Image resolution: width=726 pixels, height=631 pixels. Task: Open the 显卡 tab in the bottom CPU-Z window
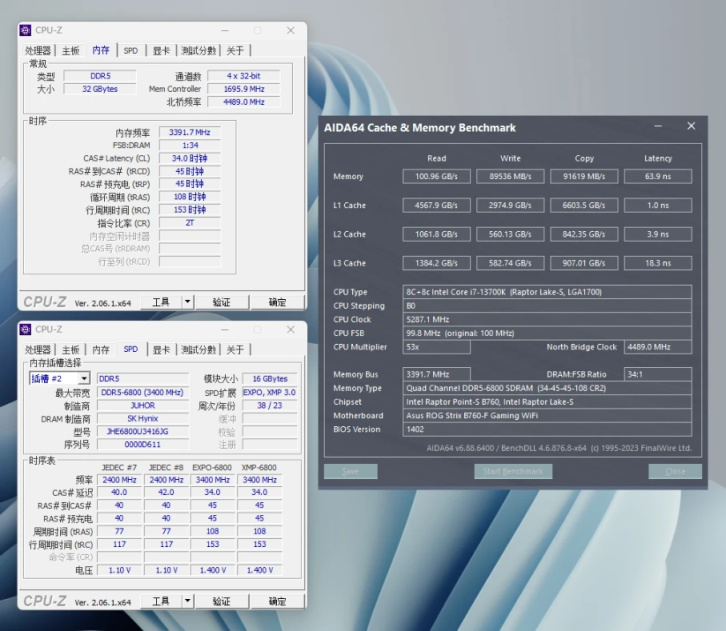[160, 350]
